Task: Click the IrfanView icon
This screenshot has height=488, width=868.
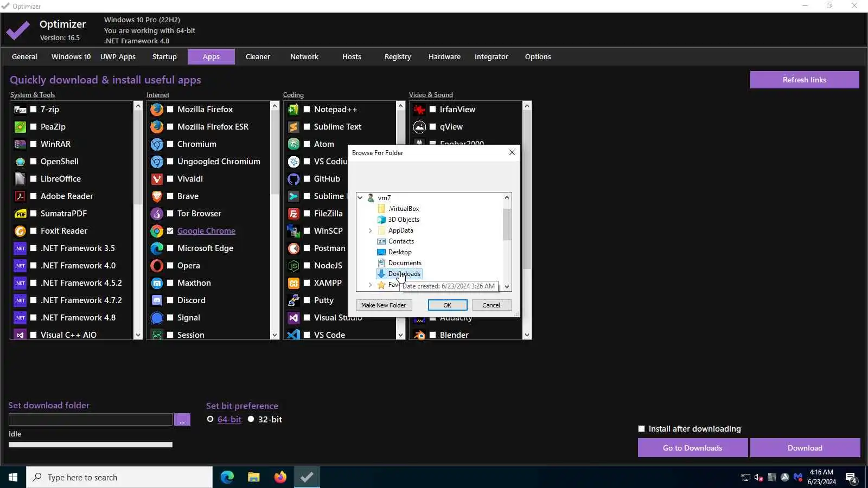Action: [x=419, y=110]
